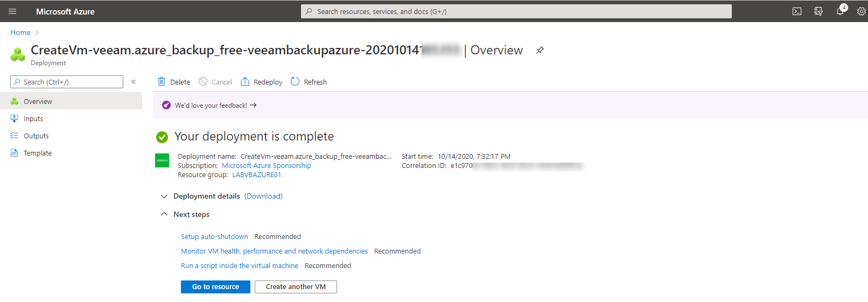
Task: Click the Download deployment details link
Action: [263, 196]
